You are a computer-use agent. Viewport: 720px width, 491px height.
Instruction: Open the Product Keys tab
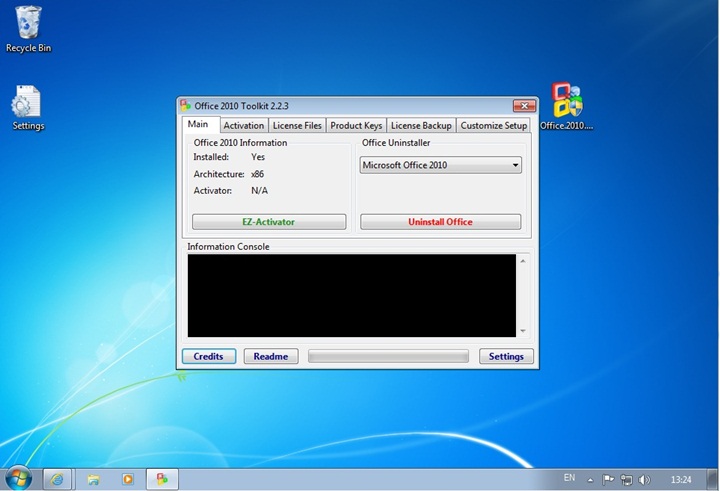point(356,125)
